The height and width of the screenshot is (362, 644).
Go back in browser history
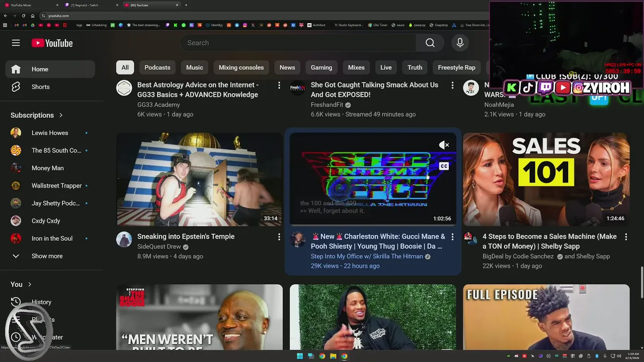[5, 16]
